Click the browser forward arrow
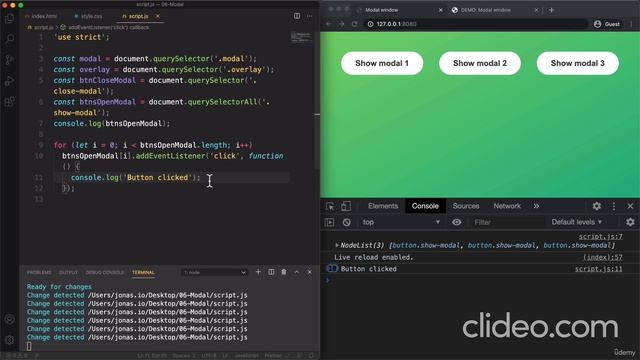Image resolution: width=640 pixels, height=360 pixels. (342, 24)
